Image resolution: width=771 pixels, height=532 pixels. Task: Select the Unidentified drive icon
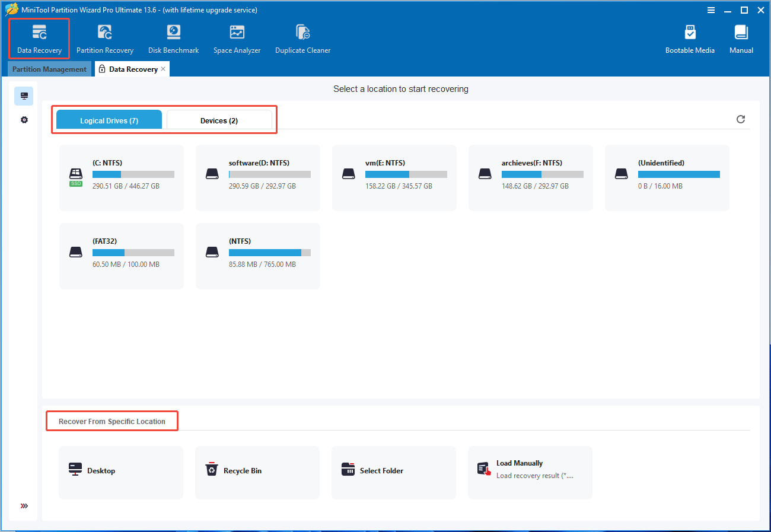[x=622, y=174]
